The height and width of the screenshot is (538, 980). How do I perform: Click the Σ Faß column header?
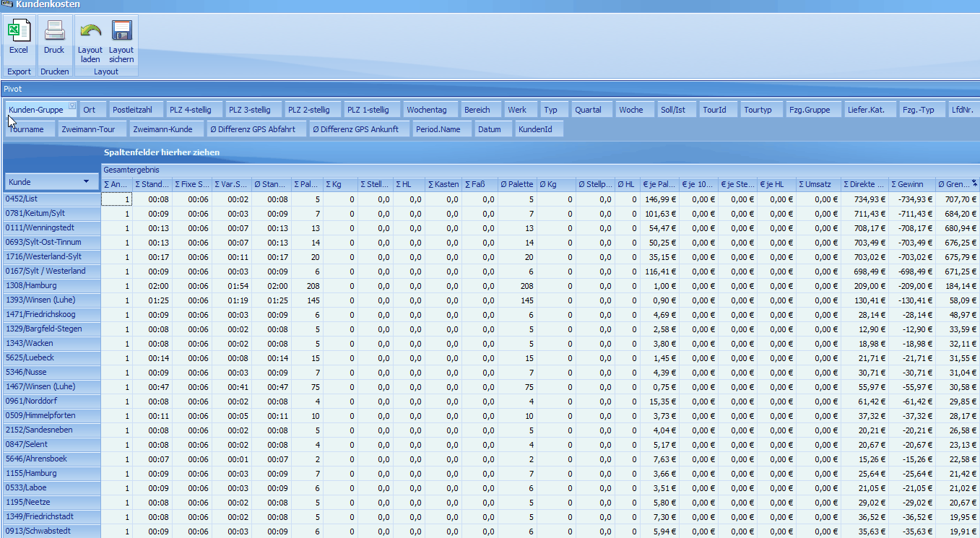click(x=480, y=184)
